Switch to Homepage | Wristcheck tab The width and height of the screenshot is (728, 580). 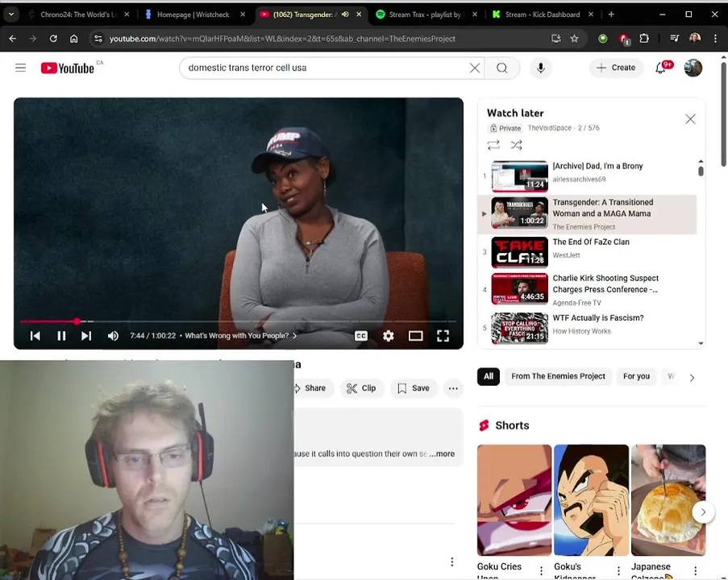[x=193, y=14]
